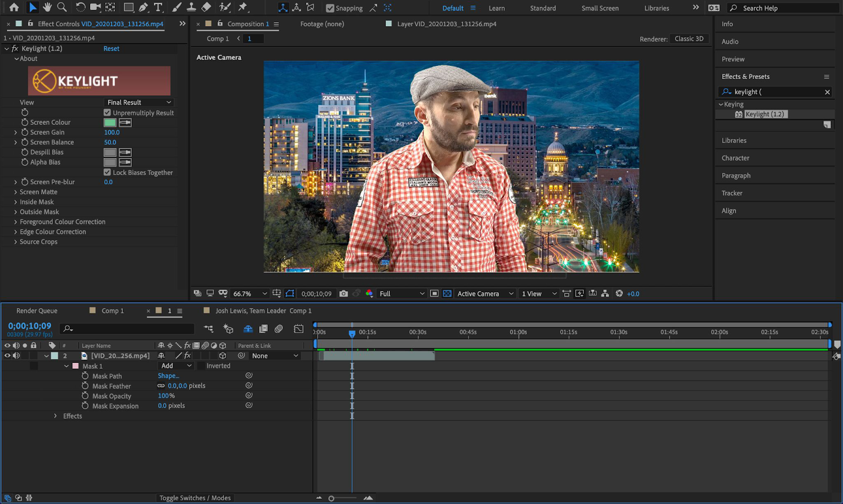This screenshot has height=504, width=843.
Task: Uncheck Unpremultiply Result in Keylight
Action: [107, 112]
